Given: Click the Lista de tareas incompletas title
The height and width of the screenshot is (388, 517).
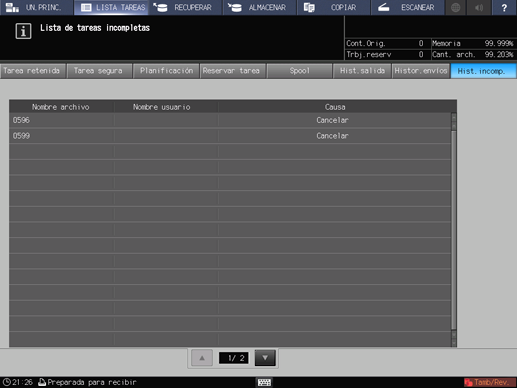Looking at the screenshot, I should (x=95, y=28).
